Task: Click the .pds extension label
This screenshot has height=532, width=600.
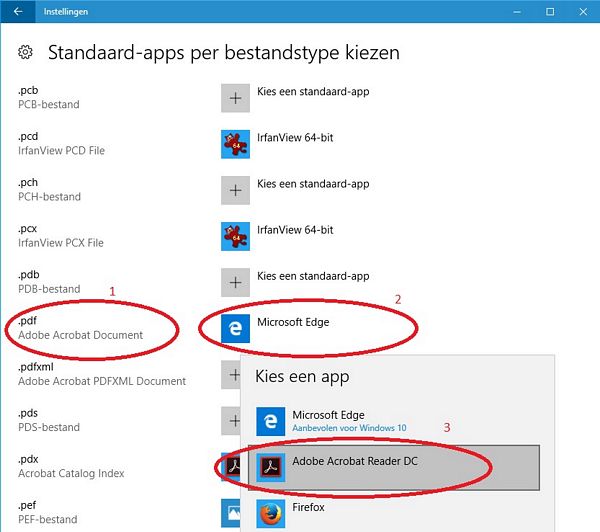Action: [x=28, y=413]
